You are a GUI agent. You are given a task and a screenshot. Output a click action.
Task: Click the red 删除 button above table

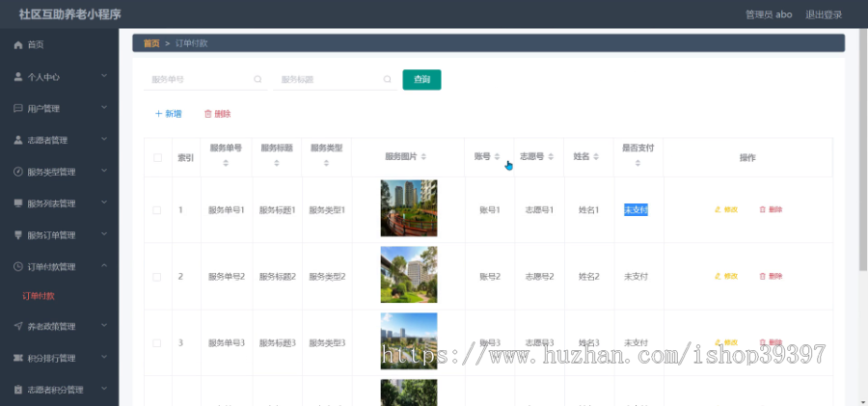point(218,114)
